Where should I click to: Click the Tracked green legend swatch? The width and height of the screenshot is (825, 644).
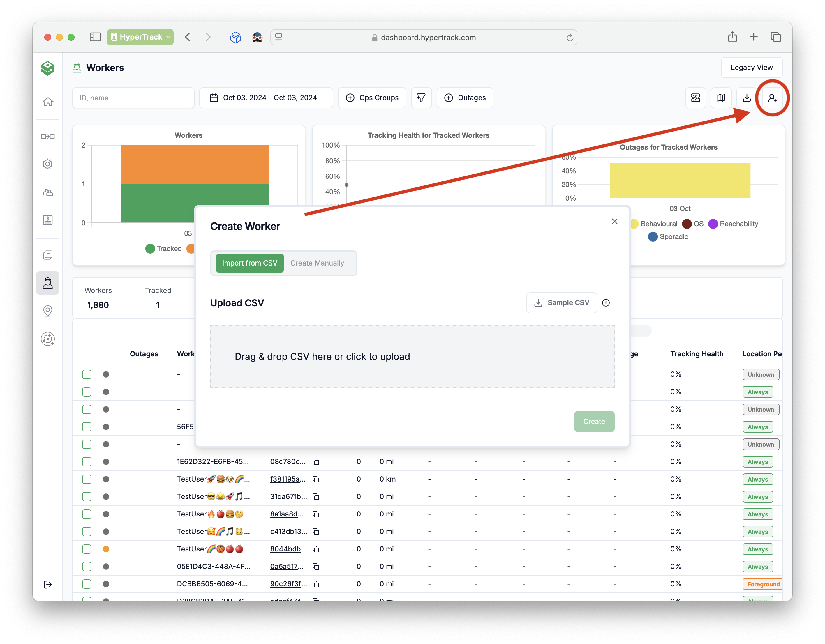tap(150, 249)
